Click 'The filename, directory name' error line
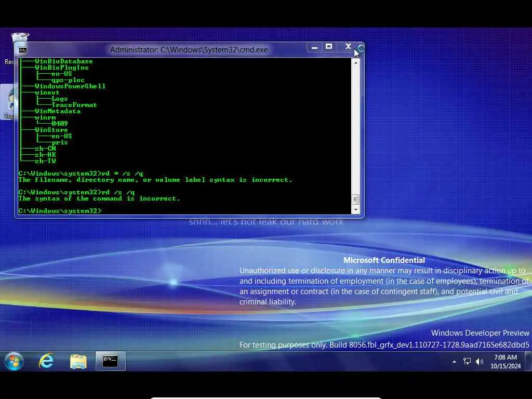The width and height of the screenshot is (532, 399). 155,180
